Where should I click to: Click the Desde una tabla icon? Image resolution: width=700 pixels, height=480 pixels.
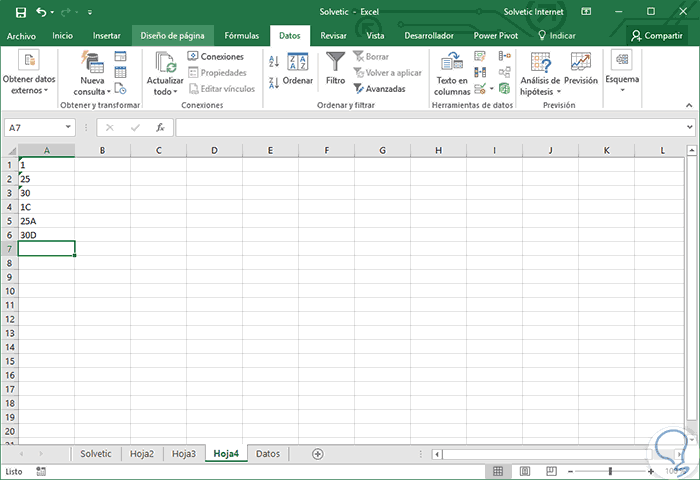tap(121, 72)
